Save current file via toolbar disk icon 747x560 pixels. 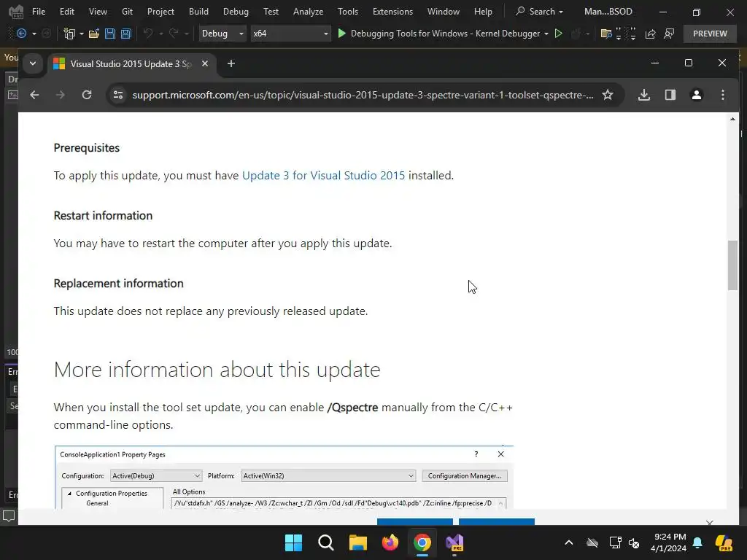coord(110,34)
